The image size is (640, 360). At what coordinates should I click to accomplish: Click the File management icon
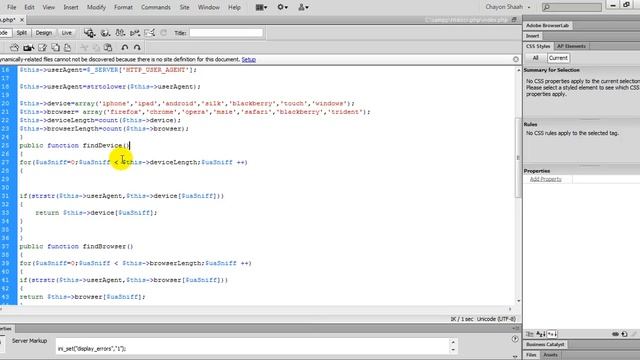point(120,33)
